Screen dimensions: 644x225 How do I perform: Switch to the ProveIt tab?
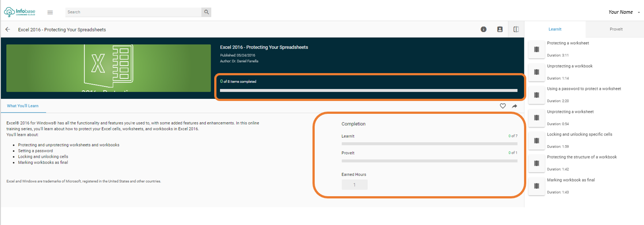point(616,29)
